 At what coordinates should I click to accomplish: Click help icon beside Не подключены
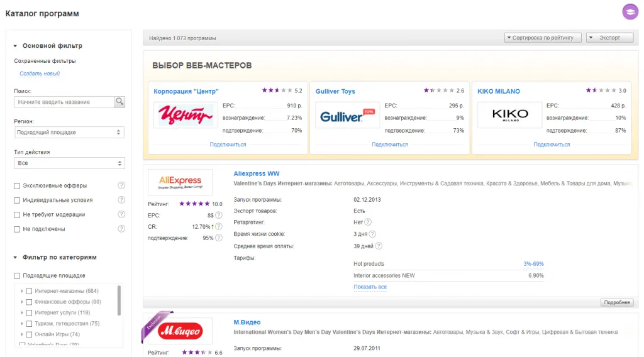[121, 229]
